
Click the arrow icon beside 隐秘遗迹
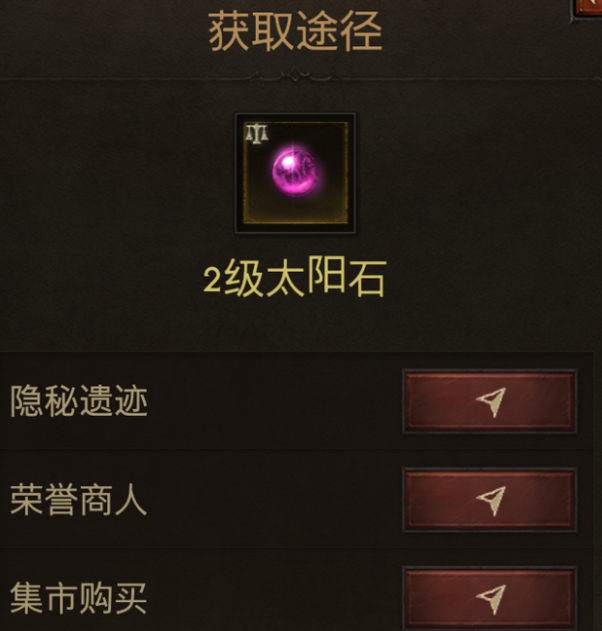(491, 402)
